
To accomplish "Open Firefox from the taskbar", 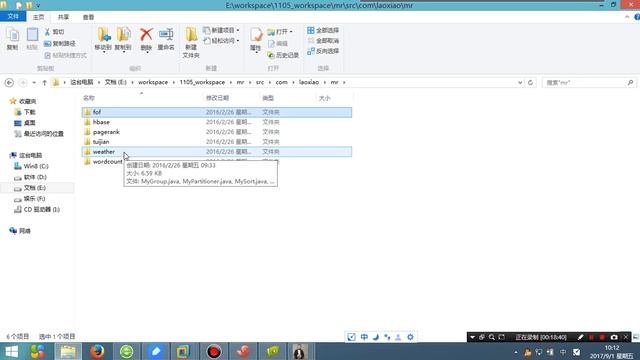I will [97, 351].
